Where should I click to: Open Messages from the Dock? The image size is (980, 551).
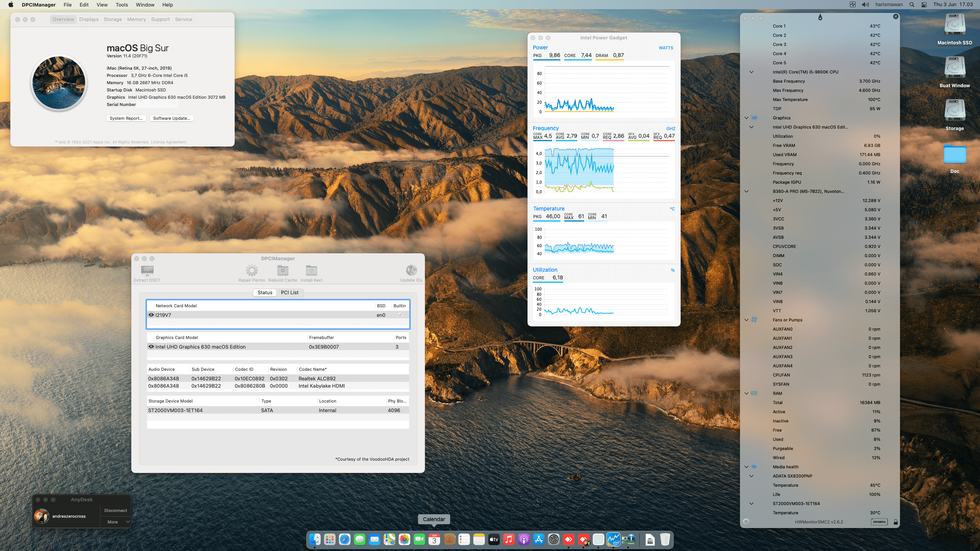pos(359,540)
